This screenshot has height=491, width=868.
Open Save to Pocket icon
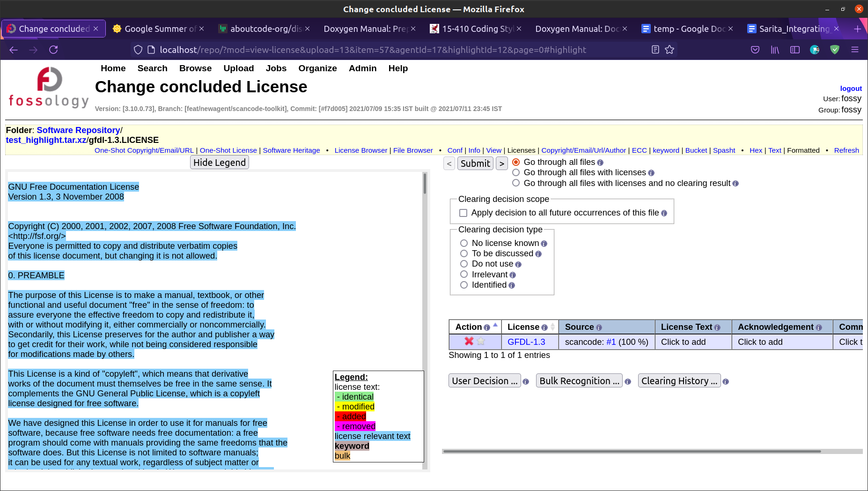point(755,50)
